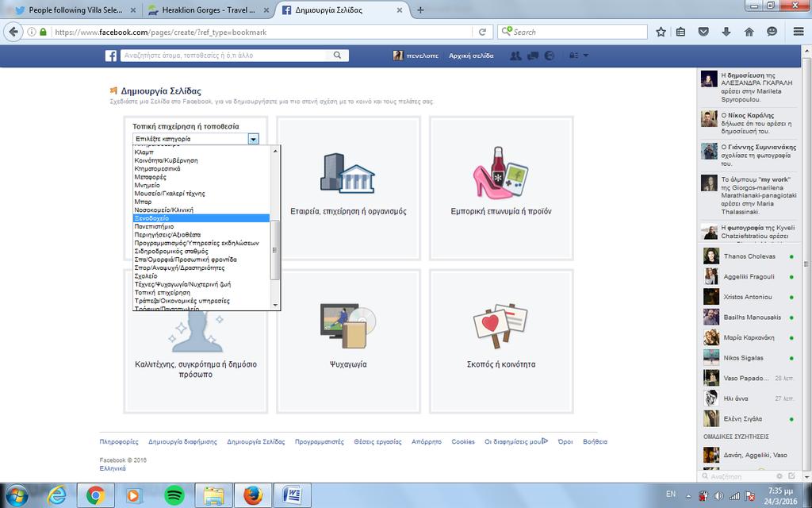Go to Αρχική σελίδα
812x508 pixels.
(471, 56)
